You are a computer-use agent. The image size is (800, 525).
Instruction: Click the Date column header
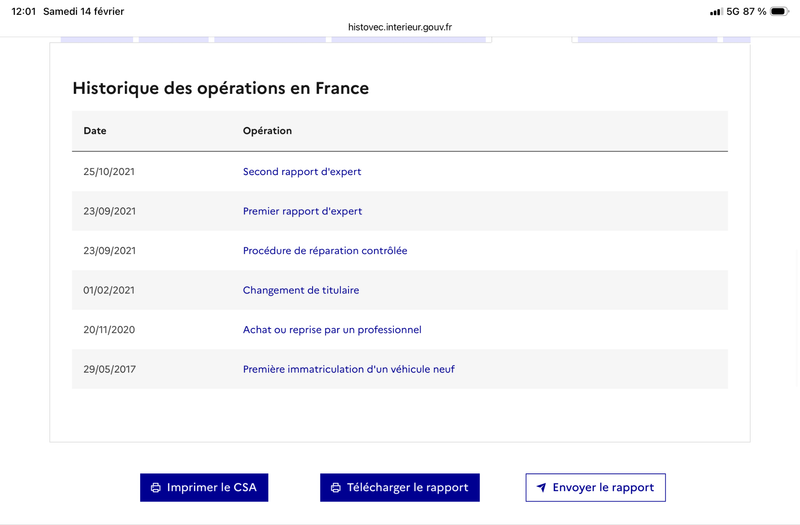tap(95, 131)
